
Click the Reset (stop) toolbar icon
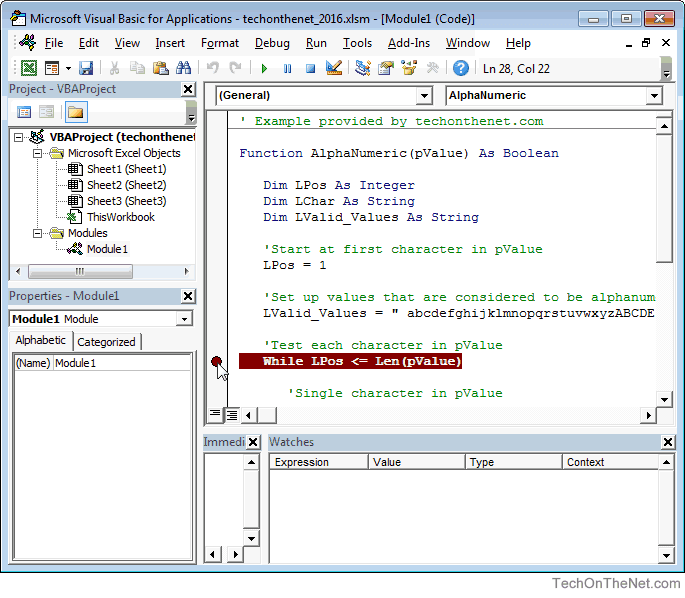310,68
